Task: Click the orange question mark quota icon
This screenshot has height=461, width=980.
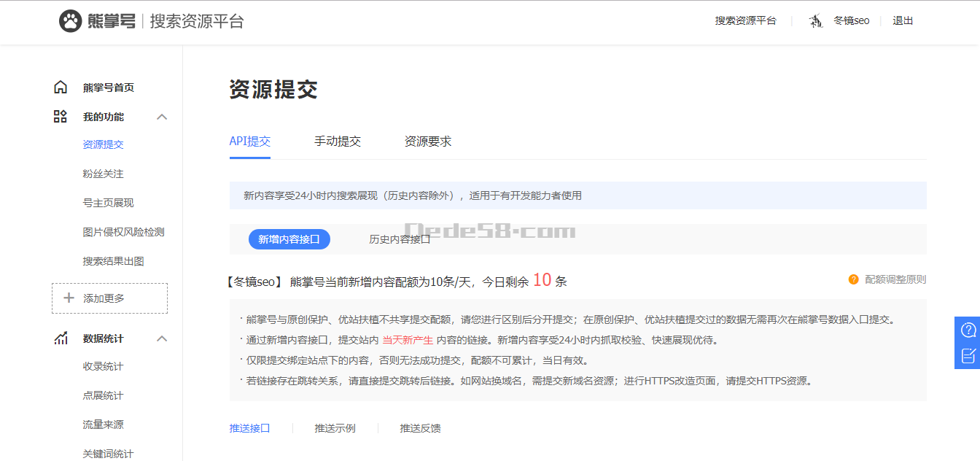Action: pos(853,279)
